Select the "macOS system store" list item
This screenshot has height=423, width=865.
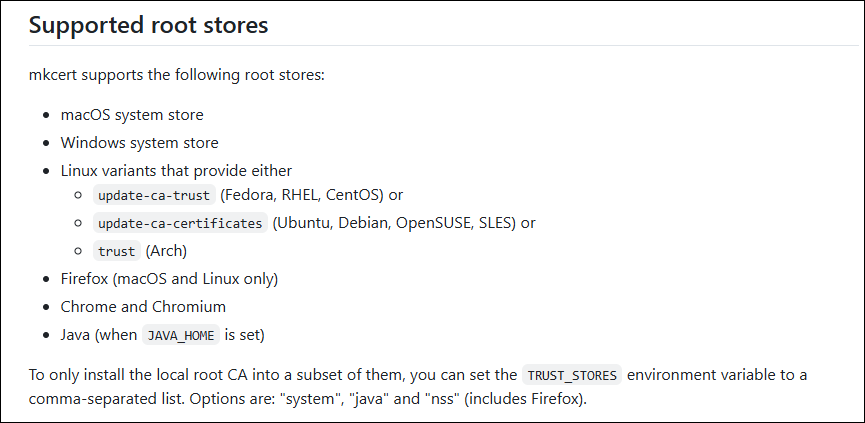(132, 115)
